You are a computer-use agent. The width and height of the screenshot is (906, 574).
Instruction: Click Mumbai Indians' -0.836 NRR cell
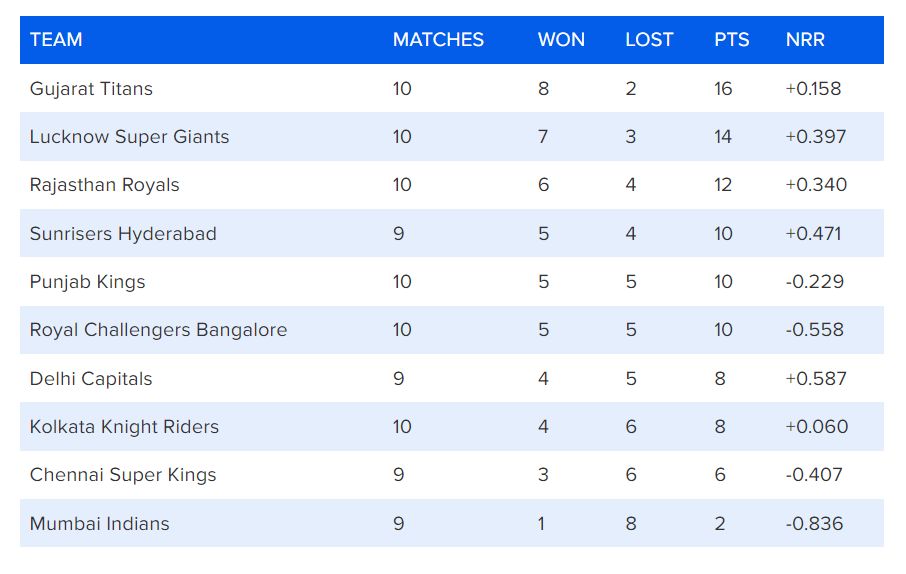point(814,523)
